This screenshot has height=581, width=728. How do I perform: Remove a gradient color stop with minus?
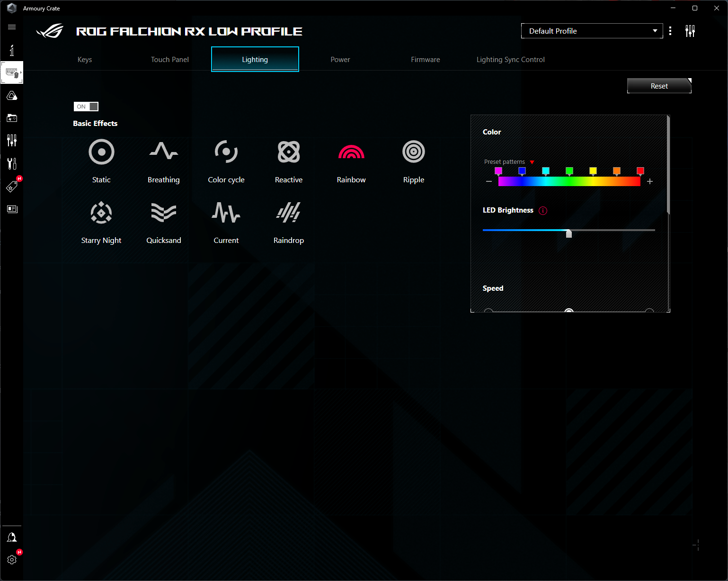[489, 181]
